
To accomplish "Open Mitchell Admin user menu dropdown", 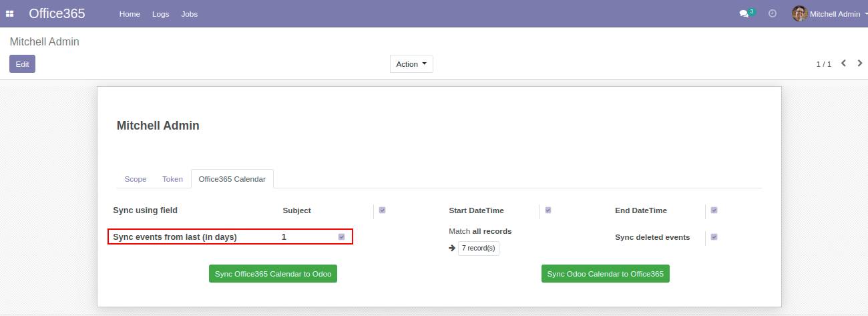I will [x=835, y=14].
